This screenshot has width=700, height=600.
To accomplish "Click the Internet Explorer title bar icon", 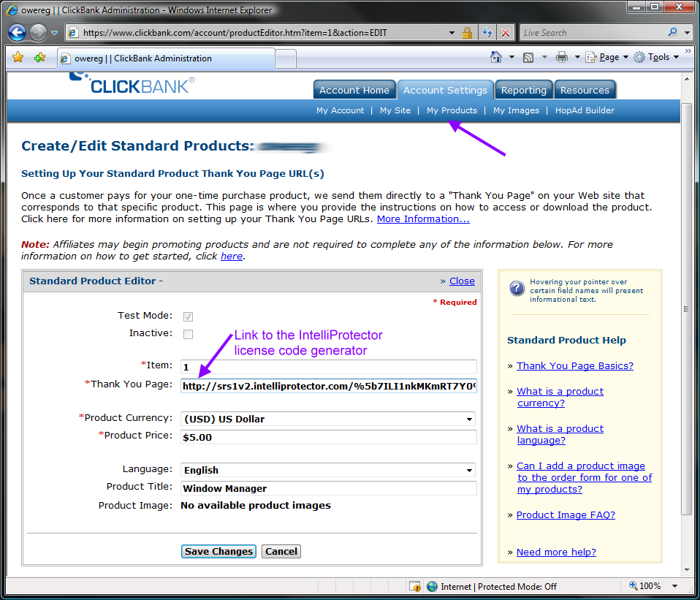I will click(x=12, y=10).
